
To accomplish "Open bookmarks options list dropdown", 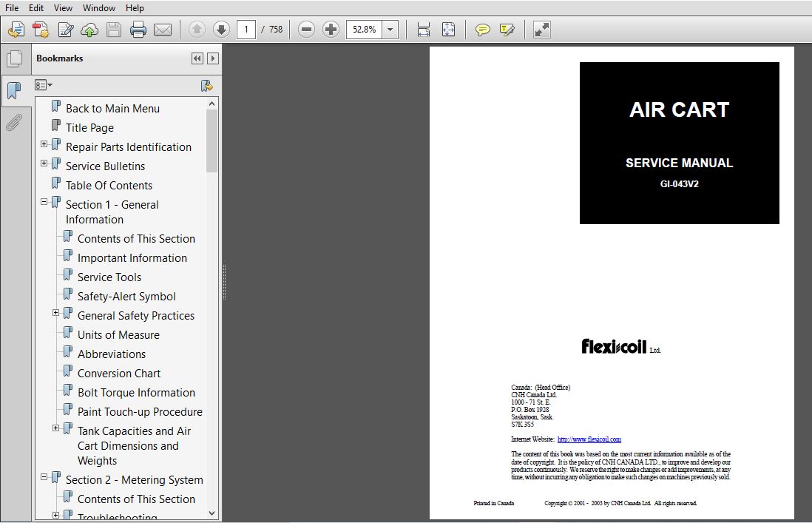I will [x=44, y=85].
